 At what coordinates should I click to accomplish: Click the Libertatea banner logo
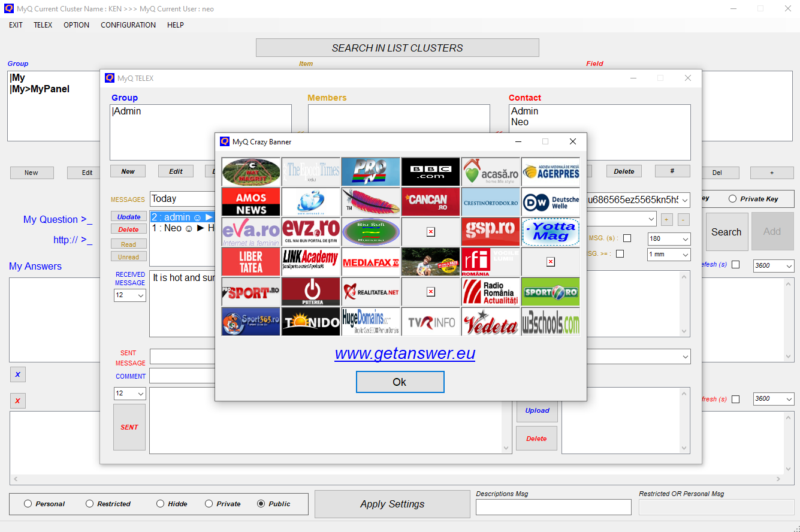click(251, 262)
